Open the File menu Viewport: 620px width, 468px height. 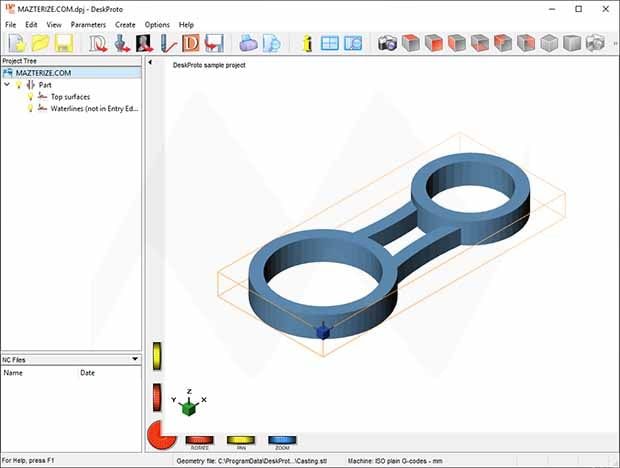[10, 25]
